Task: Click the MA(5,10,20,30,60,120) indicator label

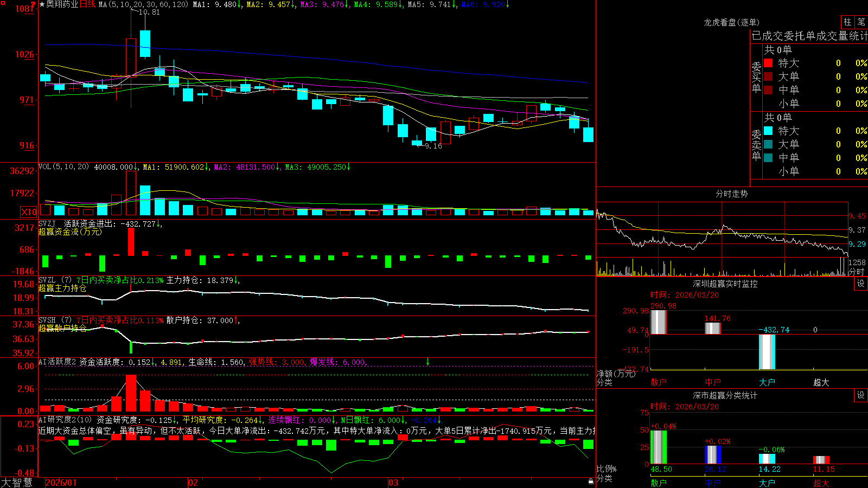Action: (x=143, y=4)
